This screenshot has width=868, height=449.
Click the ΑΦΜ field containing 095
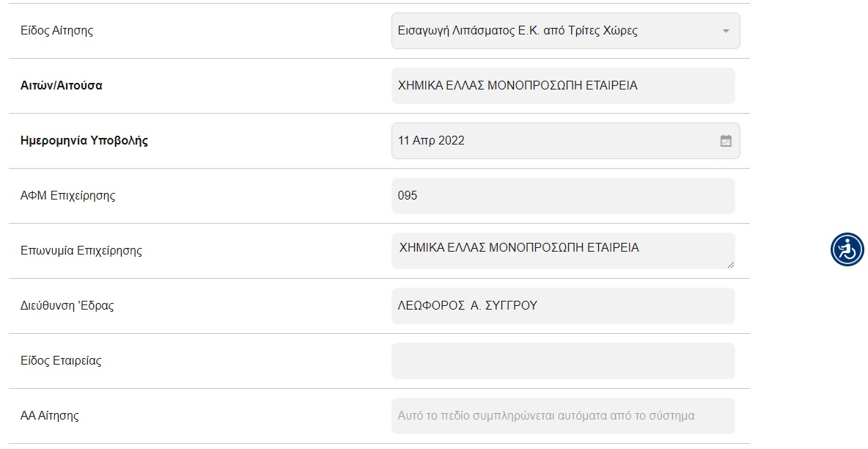pyautogui.click(x=563, y=196)
